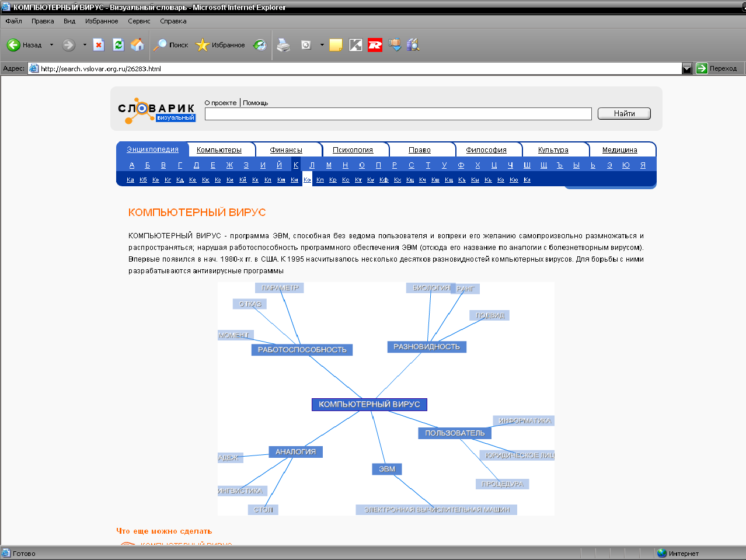Select letter Я in the alphabet row
Image resolution: width=746 pixels, height=560 pixels.
(643, 165)
